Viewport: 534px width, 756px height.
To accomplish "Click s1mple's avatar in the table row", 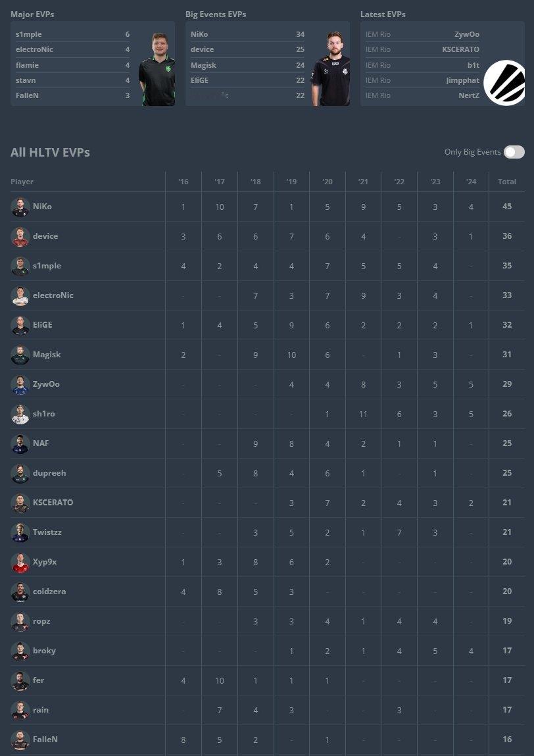I will (x=20, y=266).
